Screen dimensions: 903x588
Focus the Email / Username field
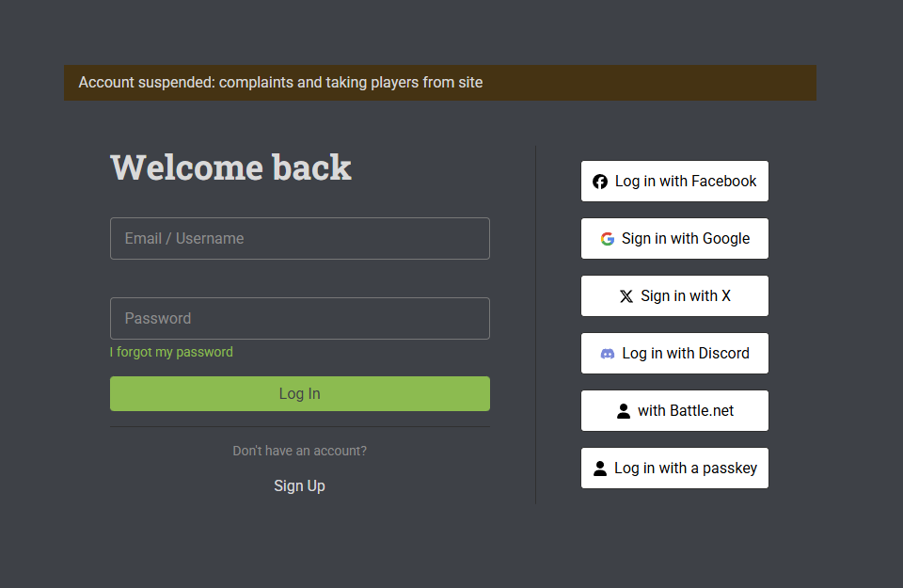[x=300, y=238]
